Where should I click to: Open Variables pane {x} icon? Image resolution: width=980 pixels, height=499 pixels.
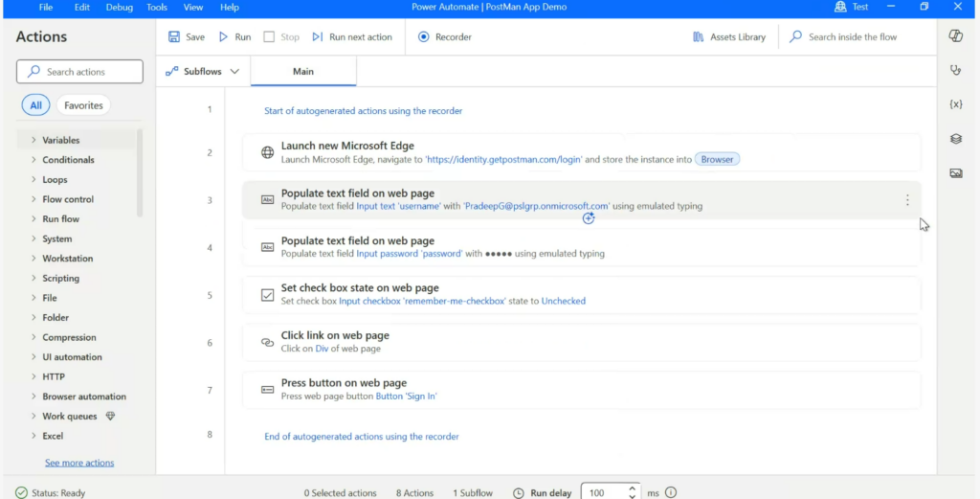click(956, 104)
